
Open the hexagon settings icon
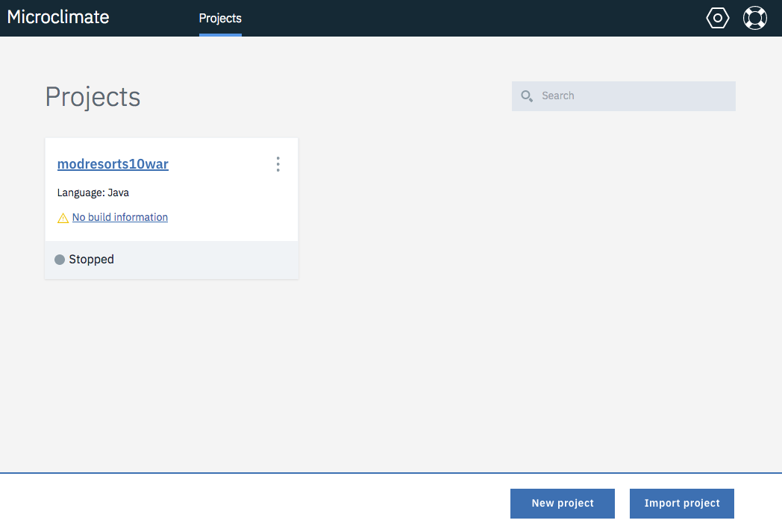coord(717,18)
